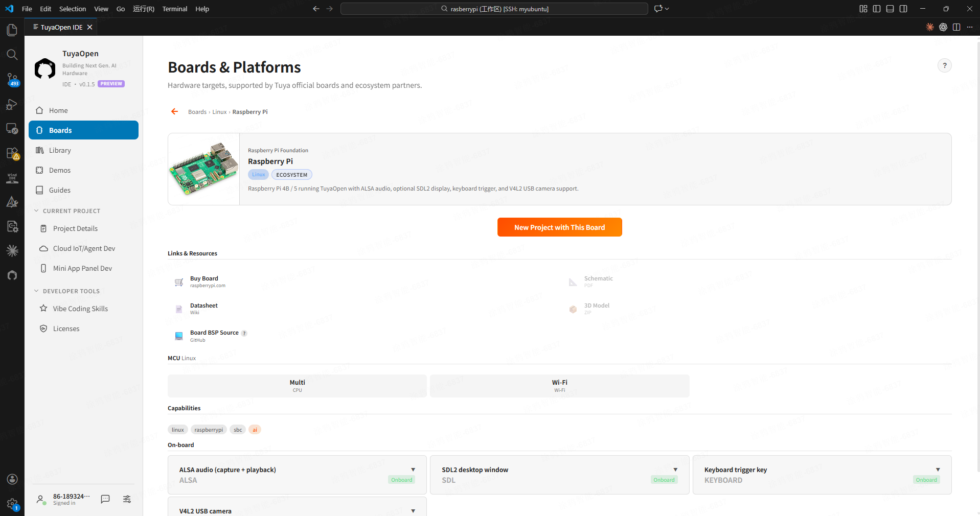Open the Manage gear in activity bar
This screenshot has width=980, height=516.
click(x=12, y=504)
